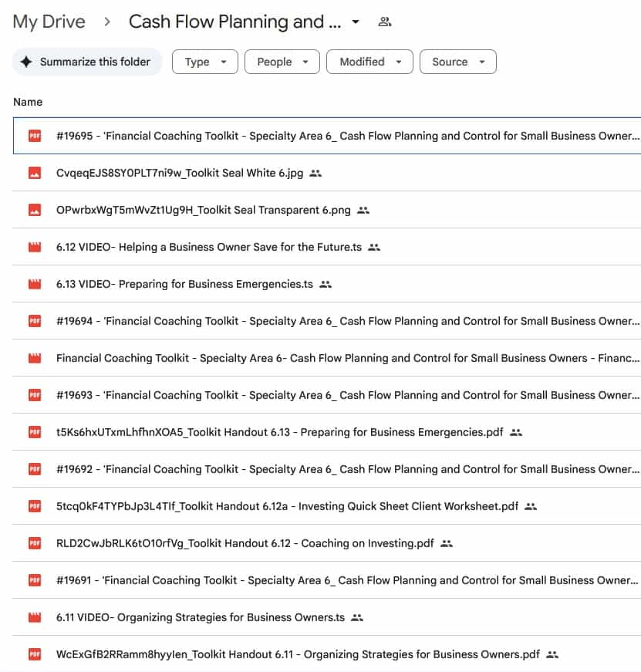
Task: Click video icon for 6.12 VIDEO file
Action: click(x=34, y=247)
